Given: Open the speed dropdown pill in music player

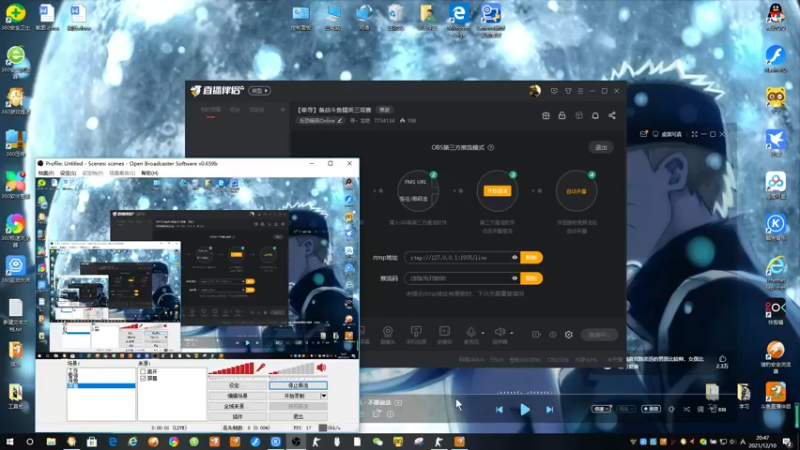Looking at the screenshot, I should (601, 409).
